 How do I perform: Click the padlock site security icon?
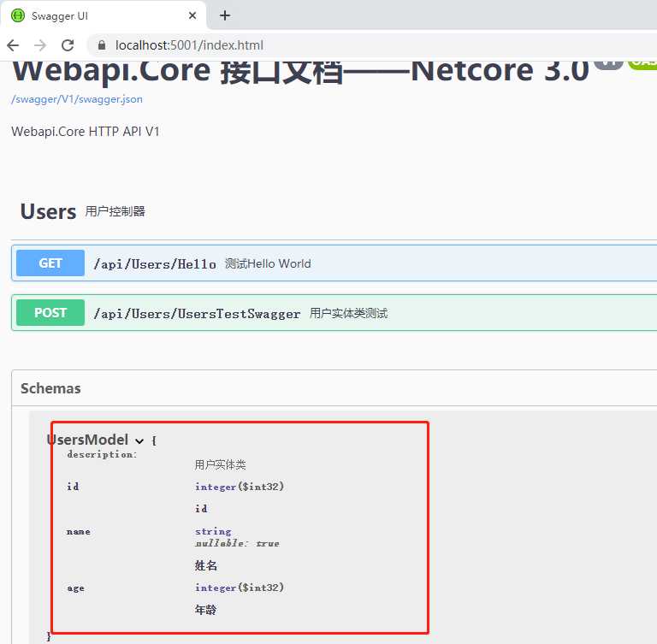click(x=102, y=44)
